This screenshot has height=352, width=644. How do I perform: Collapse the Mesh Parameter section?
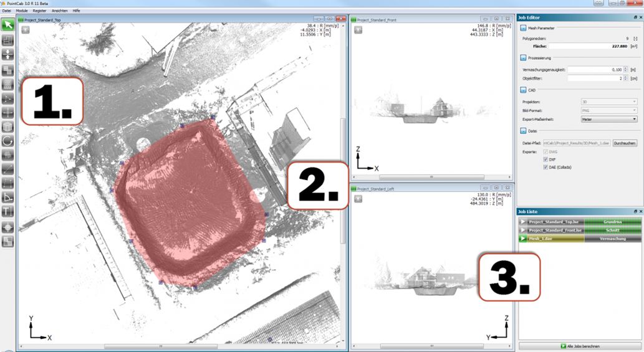[x=523, y=28]
